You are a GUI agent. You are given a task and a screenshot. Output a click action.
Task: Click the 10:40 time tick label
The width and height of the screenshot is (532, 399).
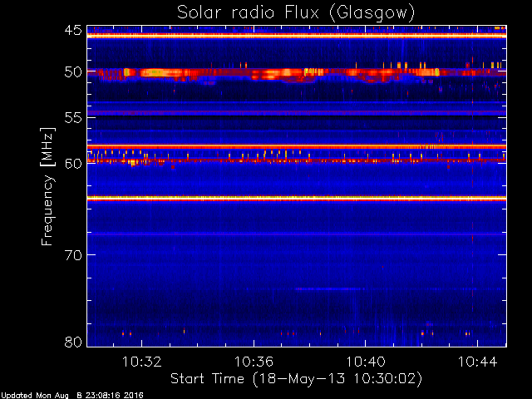366,362
